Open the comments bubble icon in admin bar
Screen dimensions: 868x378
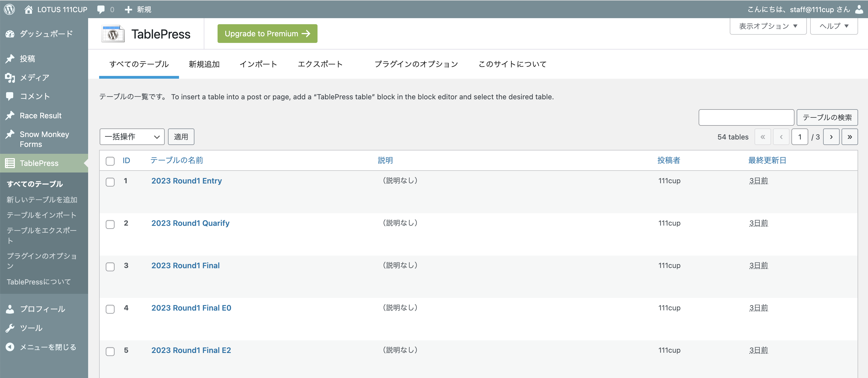(x=101, y=9)
